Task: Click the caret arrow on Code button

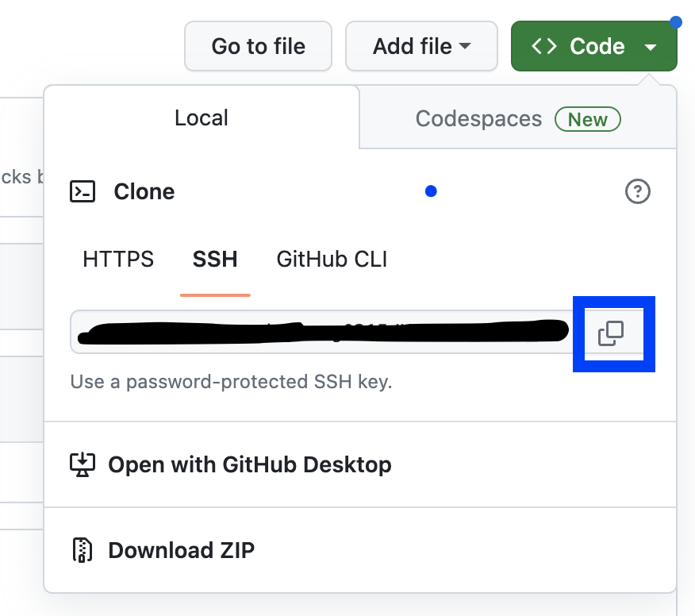Action: coord(651,47)
